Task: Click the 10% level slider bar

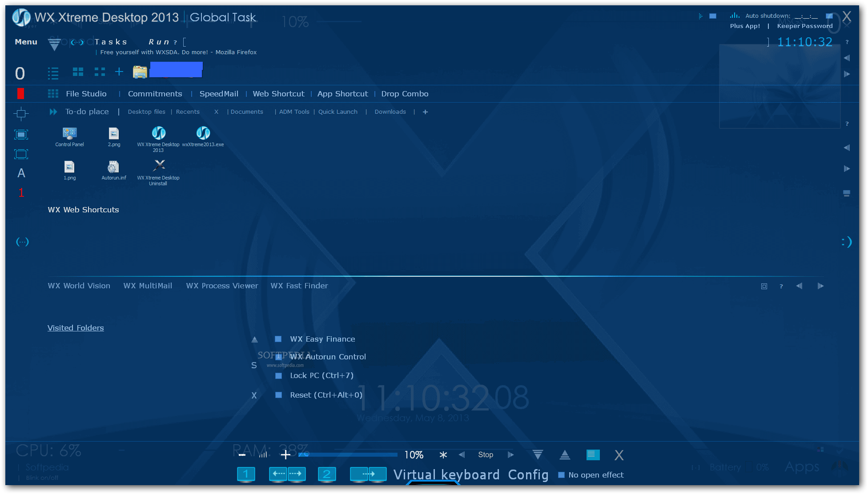Action: click(348, 454)
